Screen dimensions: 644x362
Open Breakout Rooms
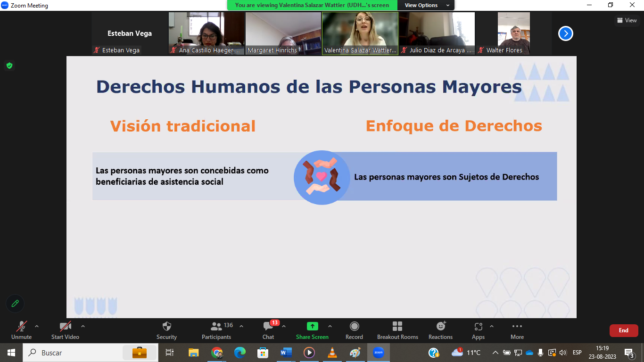[x=397, y=330]
